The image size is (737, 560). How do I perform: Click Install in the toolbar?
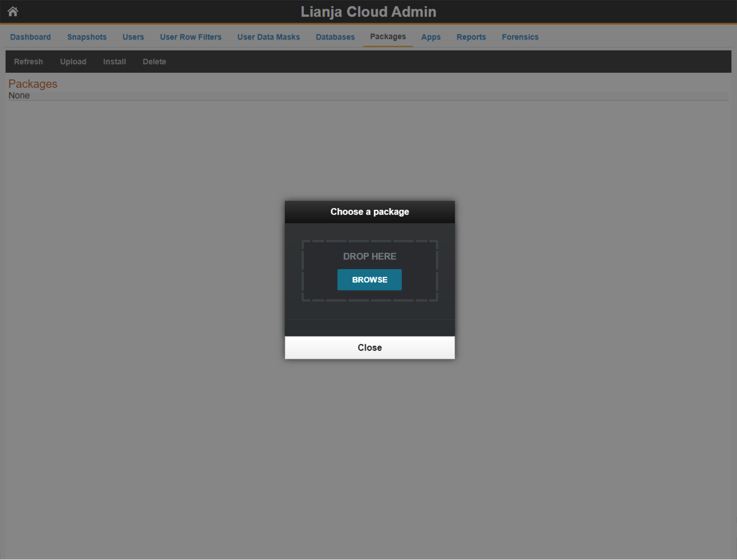pos(114,62)
